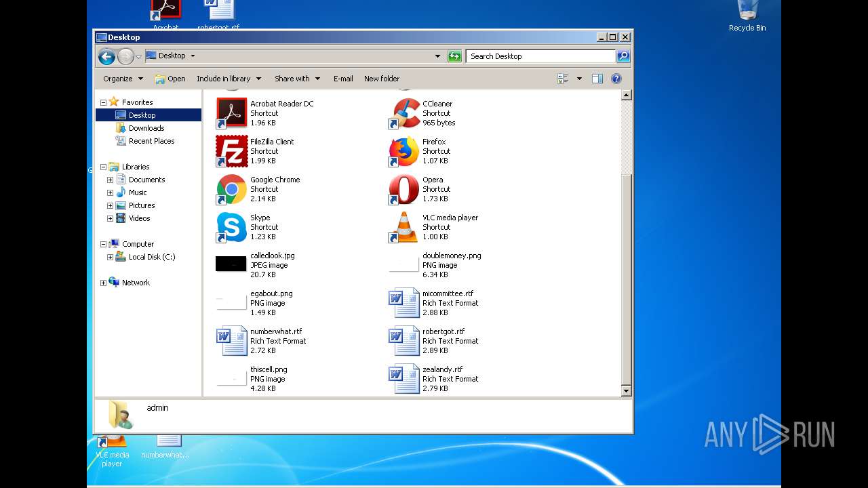Click the scrollbar down arrow
Screen dimensions: 868x488
(x=626, y=391)
